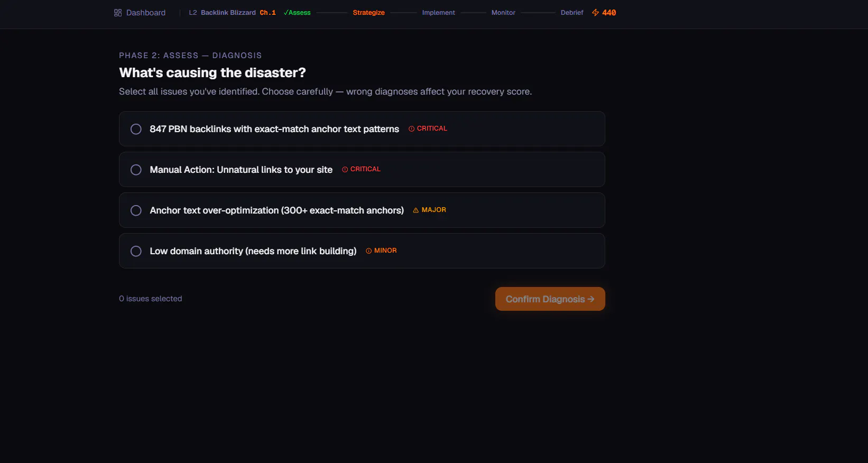Select Low domain authority radio button

click(x=136, y=251)
